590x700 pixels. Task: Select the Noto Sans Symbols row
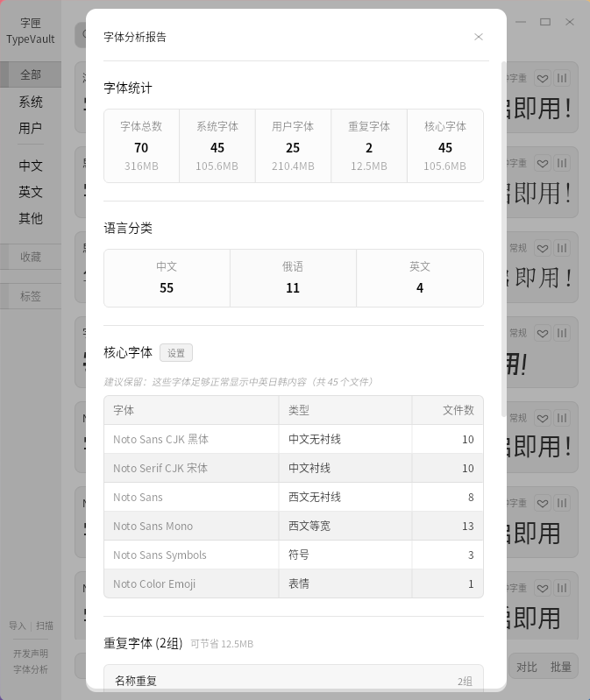tap(294, 555)
